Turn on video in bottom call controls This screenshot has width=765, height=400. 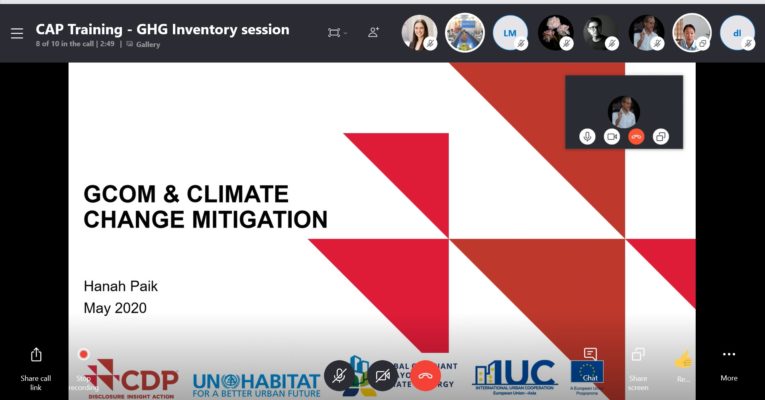click(382, 375)
